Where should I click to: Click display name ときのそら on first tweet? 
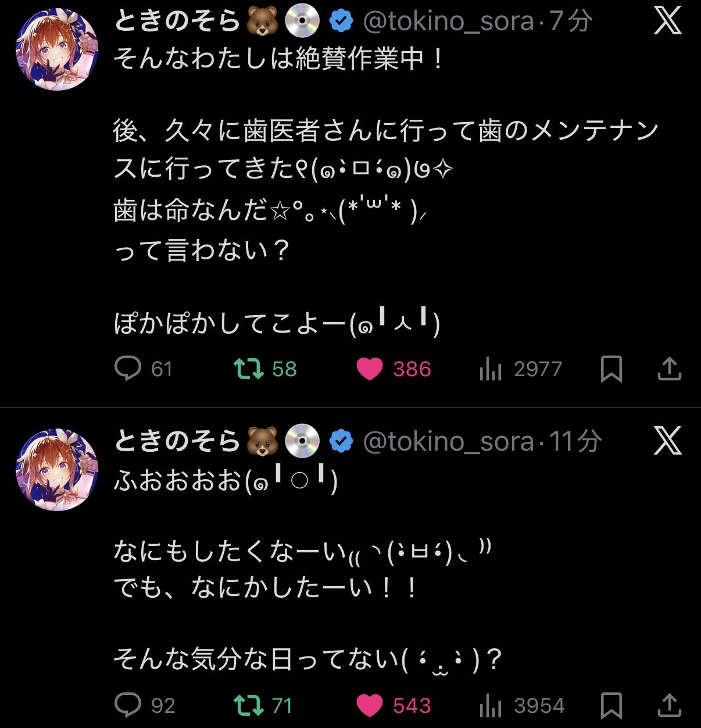point(177,22)
